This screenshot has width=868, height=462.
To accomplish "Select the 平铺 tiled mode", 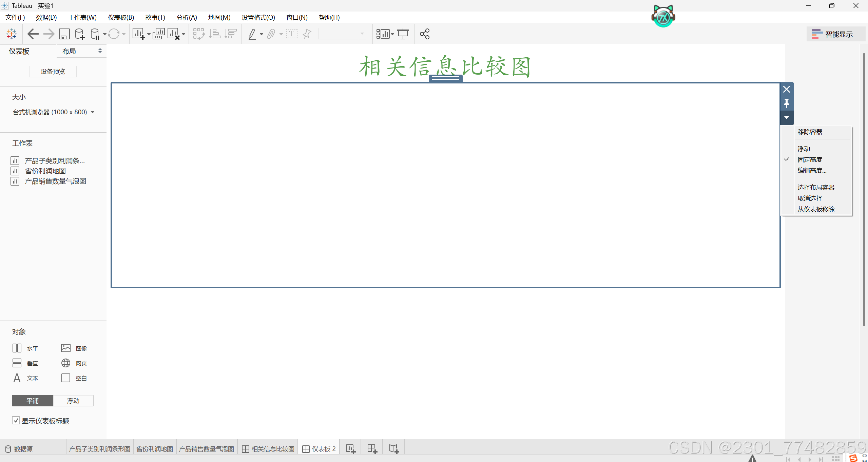I will pyautogui.click(x=33, y=401).
